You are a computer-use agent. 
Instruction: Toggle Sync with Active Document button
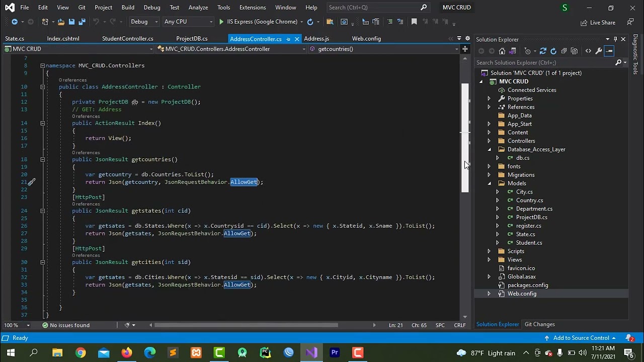[x=543, y=51]
